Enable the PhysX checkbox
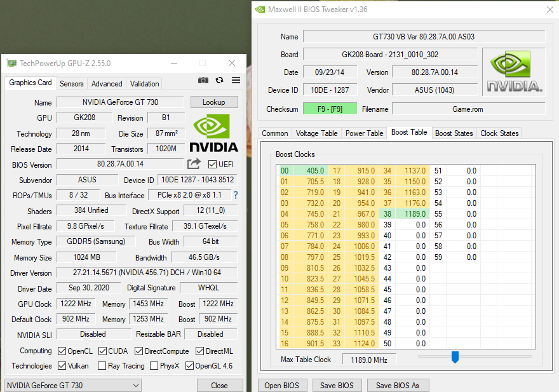Viewport: 559px width, 392px height. click(154, 365)
